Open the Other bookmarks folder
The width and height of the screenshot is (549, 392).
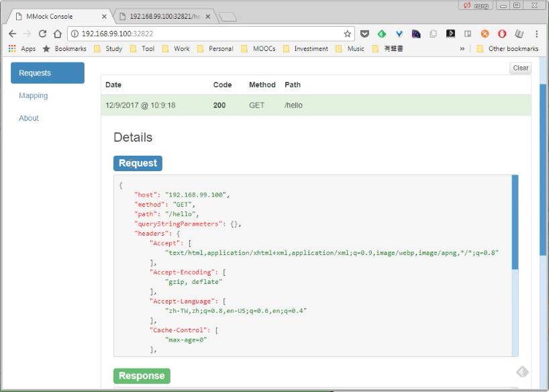tap(507, 49)
